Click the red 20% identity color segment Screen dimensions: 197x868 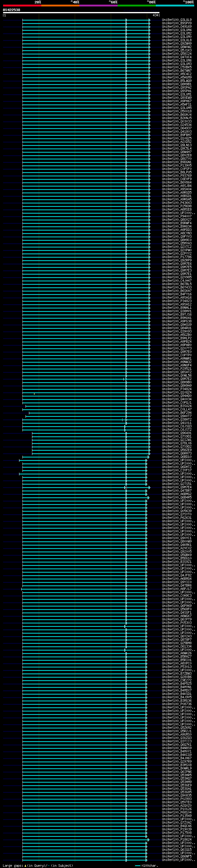[x=22, y=6]
